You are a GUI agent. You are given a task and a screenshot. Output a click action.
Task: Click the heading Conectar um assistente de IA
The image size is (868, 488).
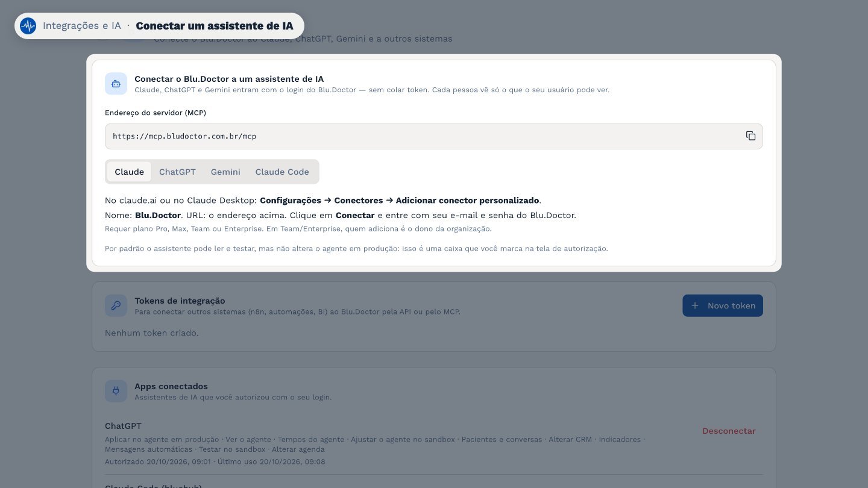click(x=215, y=26)
